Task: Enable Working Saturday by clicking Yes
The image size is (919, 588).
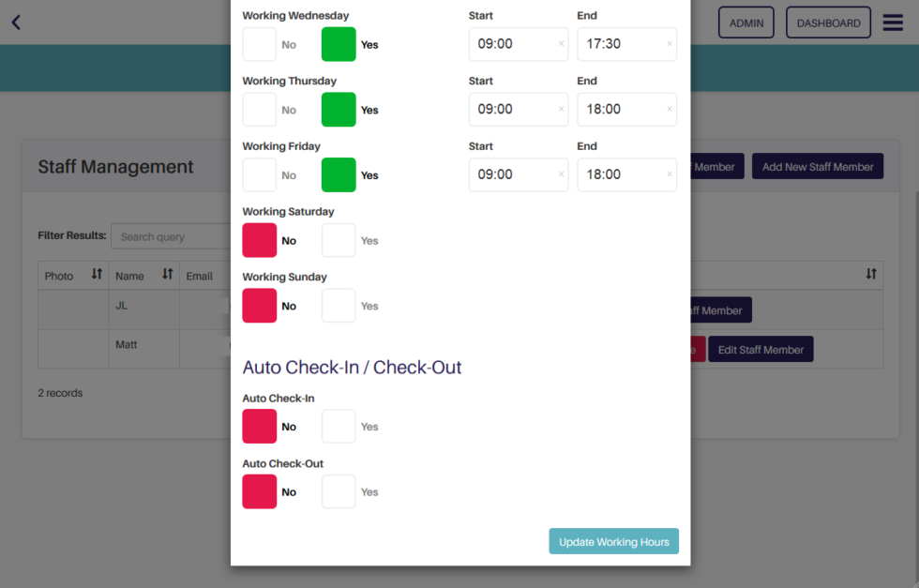Action: 339,240
